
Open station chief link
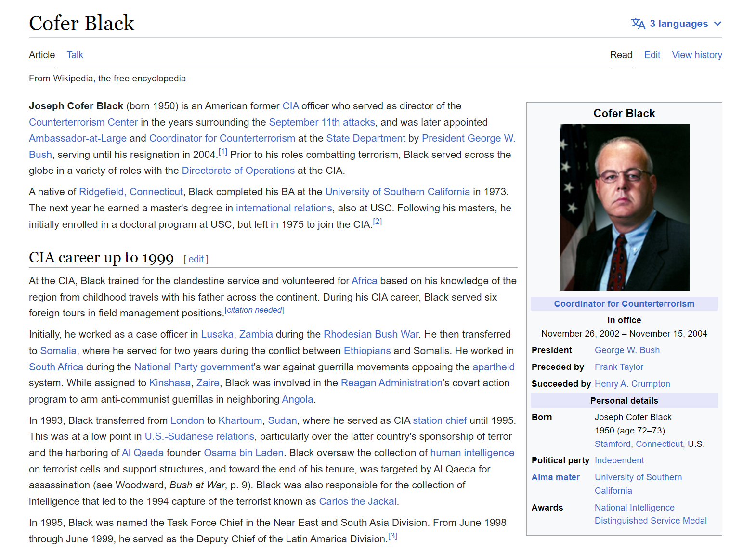(x=440, y=420)
